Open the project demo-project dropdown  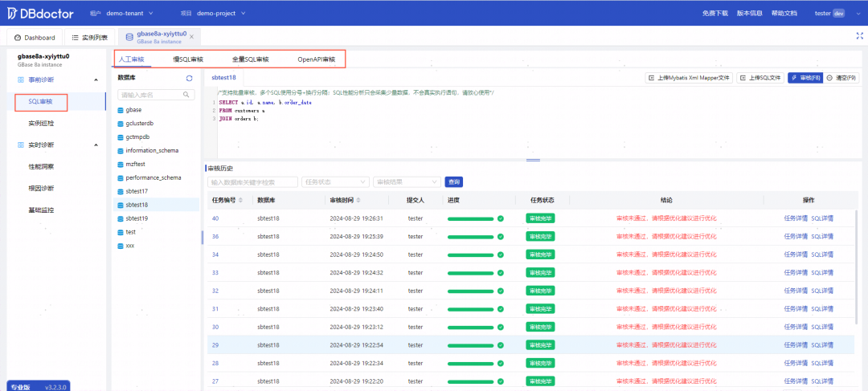tap(220, 13)
